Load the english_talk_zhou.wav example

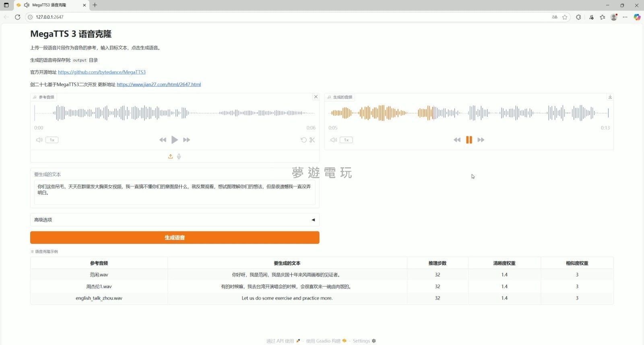pos(99,298)
